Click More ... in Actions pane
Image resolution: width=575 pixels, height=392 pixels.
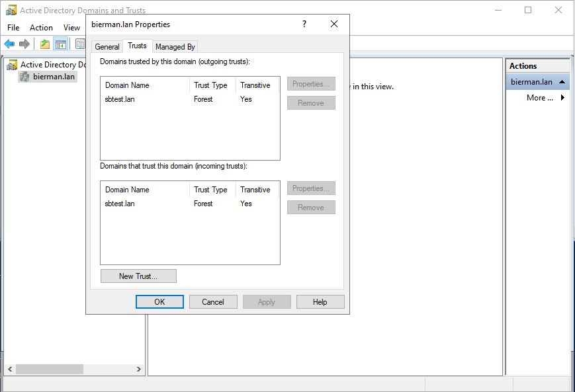539,98
